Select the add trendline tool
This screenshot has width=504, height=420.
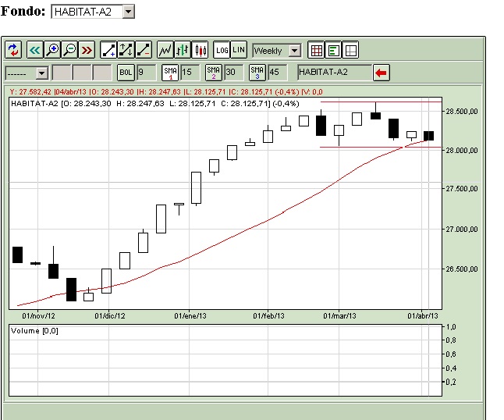[x=108, y=50]
